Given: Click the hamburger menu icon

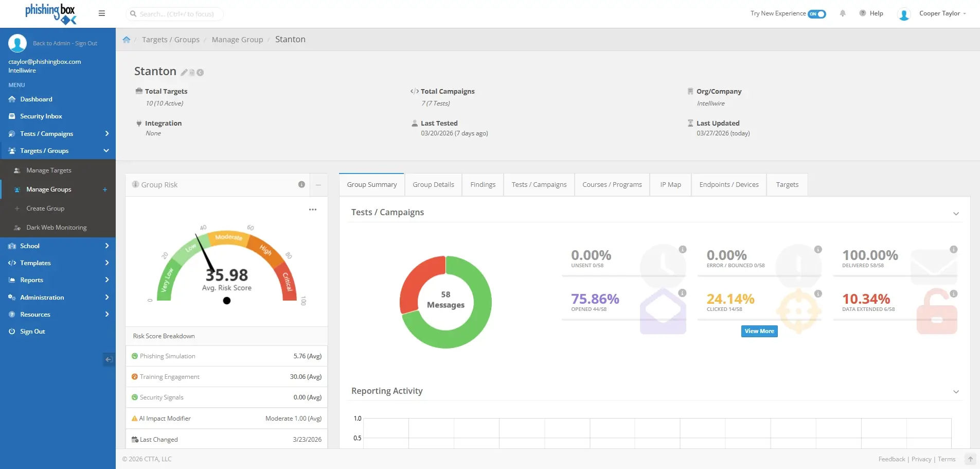Looking at the screenshot, I should (x=102, y=13).
